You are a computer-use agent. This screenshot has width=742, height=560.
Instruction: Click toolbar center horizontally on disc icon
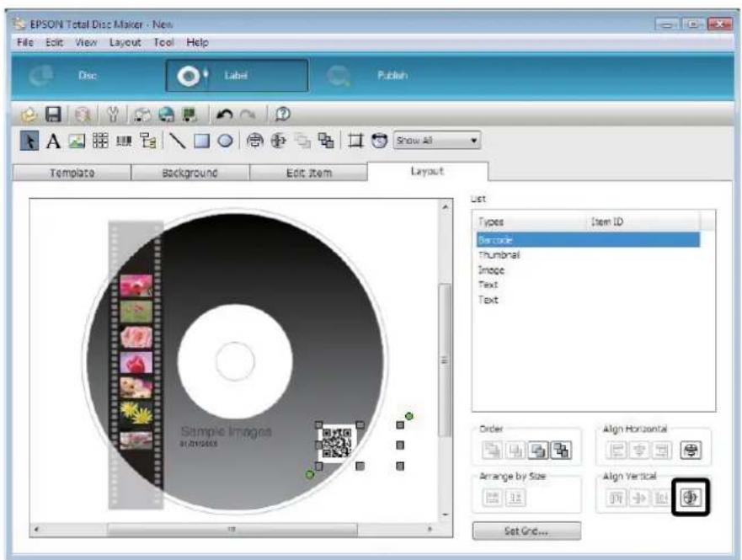pyautogui.click(x=255, y=141)
